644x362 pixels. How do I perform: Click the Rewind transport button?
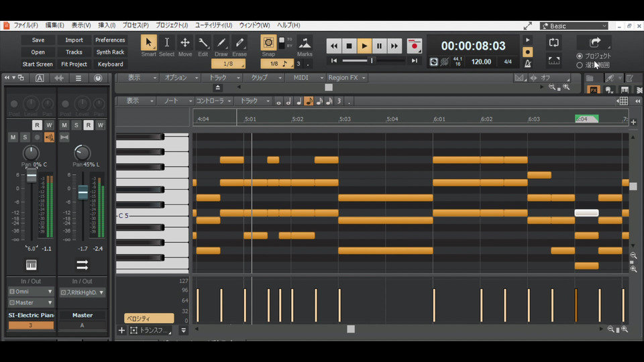click(334, 46)
